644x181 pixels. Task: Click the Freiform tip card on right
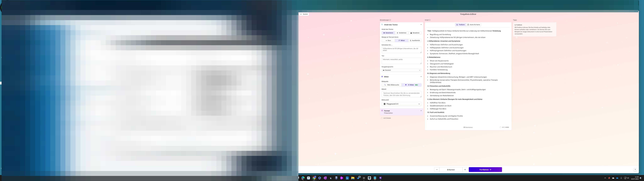tap(534, 29)
